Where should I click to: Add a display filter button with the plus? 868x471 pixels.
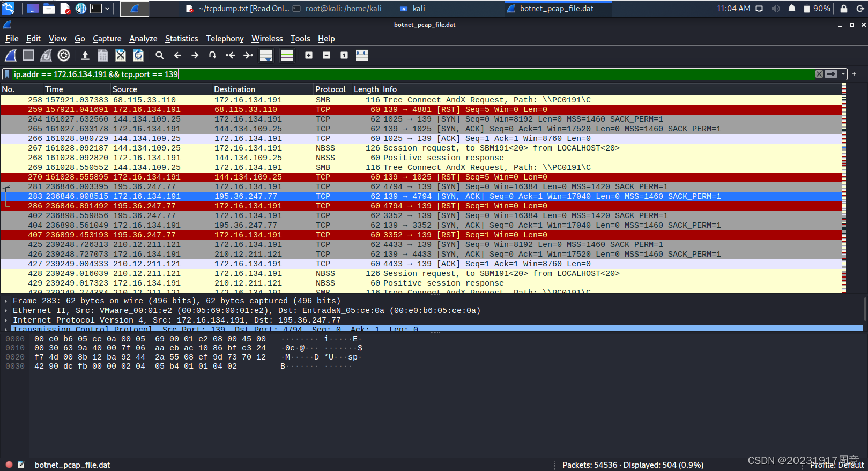[x=854, y=74]
